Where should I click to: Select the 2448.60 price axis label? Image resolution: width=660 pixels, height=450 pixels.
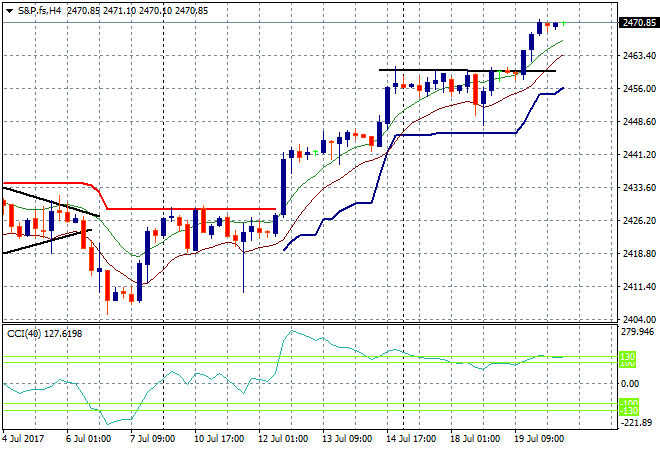(639, 122)
